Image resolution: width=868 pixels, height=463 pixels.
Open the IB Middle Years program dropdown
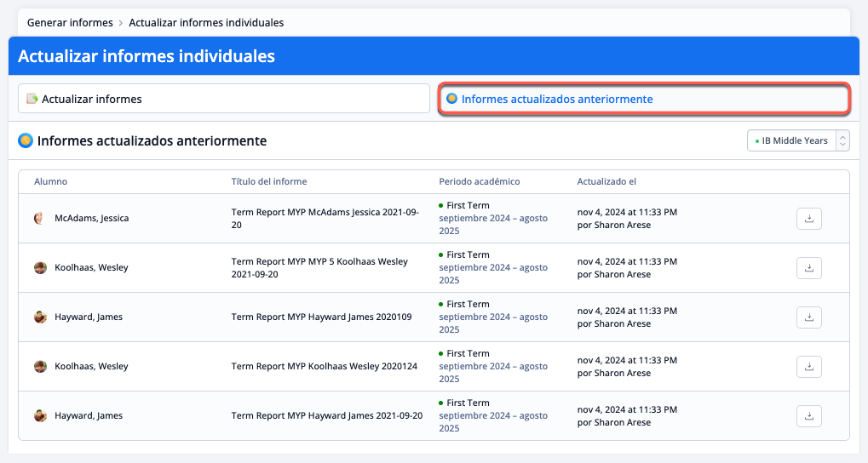click(x=792, y=140)
